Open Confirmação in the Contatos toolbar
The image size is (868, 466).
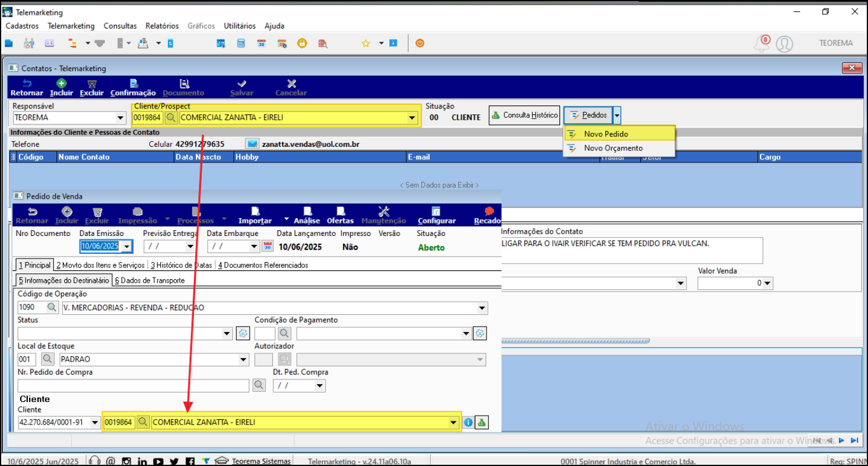[x=133, y=88]
